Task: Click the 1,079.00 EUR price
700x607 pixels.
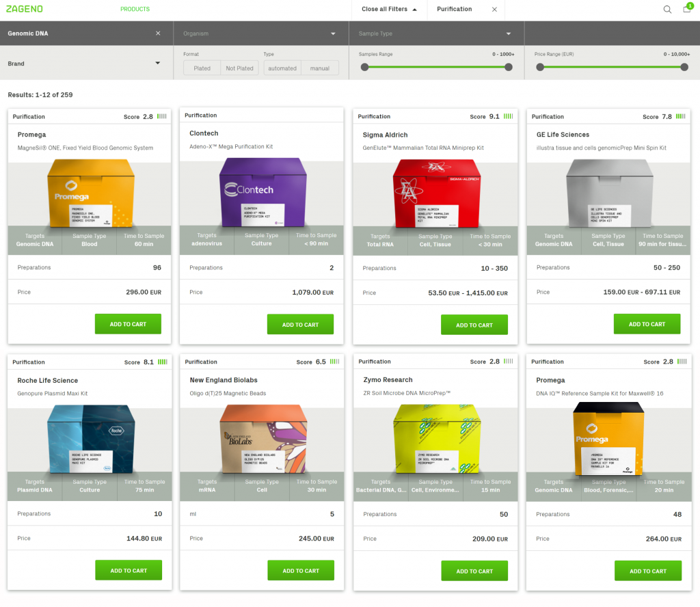Action: tap(312, 293)
